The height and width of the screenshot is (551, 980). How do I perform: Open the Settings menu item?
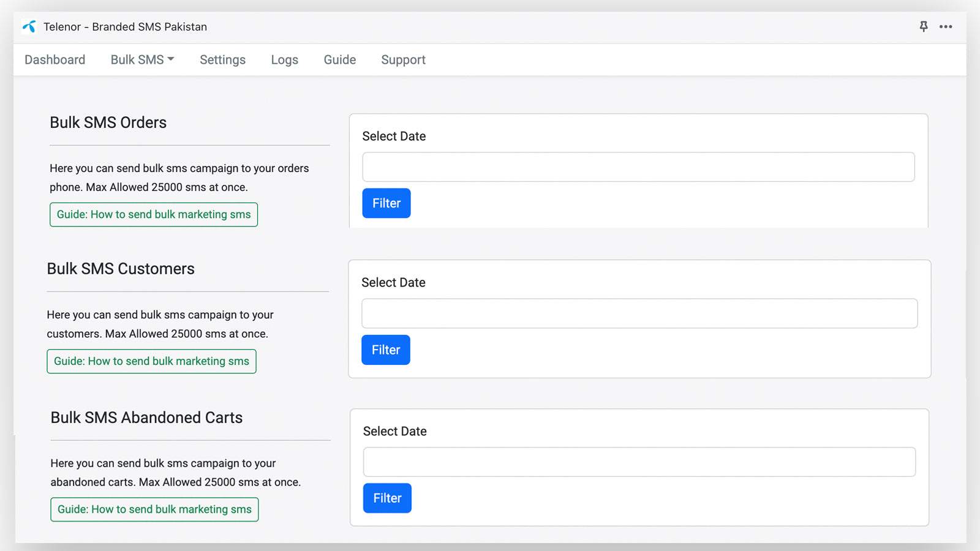tap(222, 60)
